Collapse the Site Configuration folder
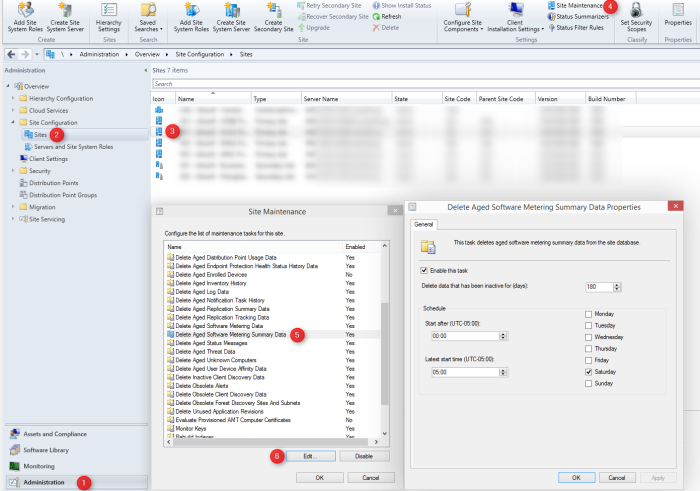The image size is (700, 491). pos(13,122)
